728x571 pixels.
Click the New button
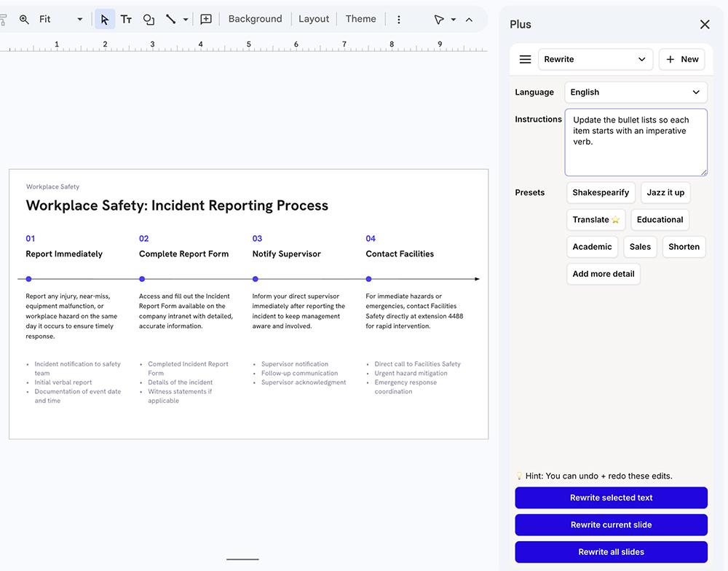click(682, 60)
